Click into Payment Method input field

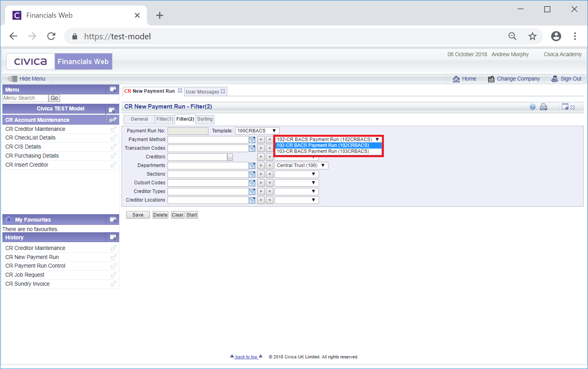(x=208, y=140)
